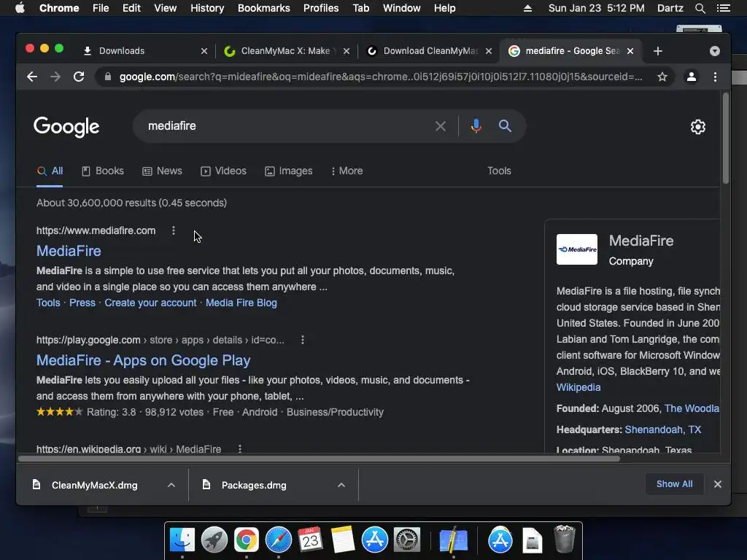Expand Packages.dmg download options chevron
The height and width of the screenshot is (560, 747).
(x=341, y=485)
